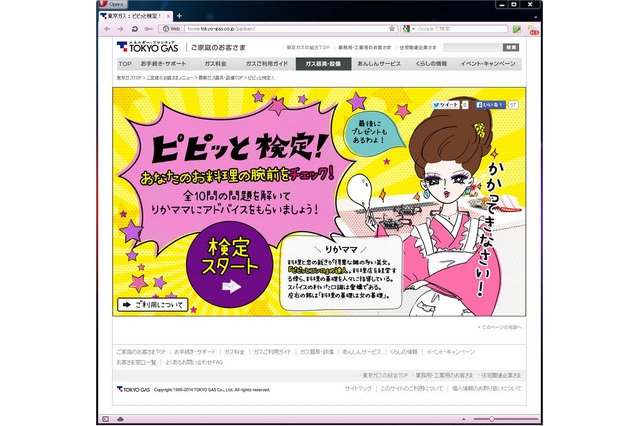Open the weather extension icon

coord(533,29)
